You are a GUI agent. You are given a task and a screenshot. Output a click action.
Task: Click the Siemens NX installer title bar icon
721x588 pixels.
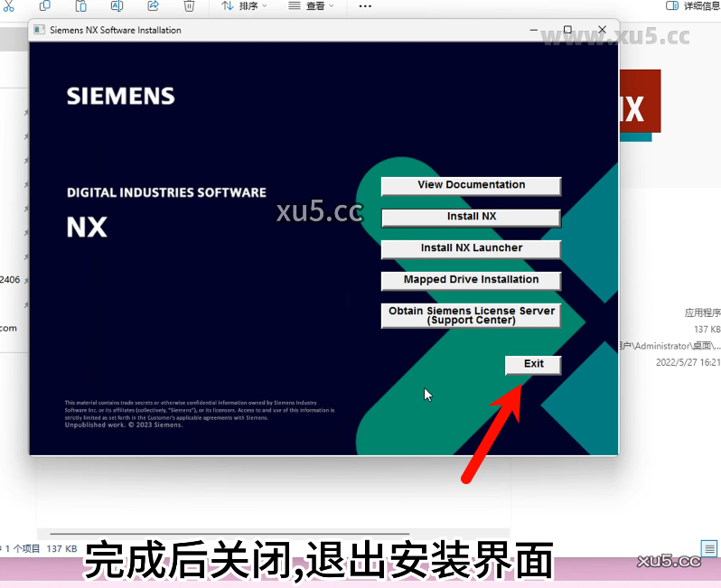point(39,30)
